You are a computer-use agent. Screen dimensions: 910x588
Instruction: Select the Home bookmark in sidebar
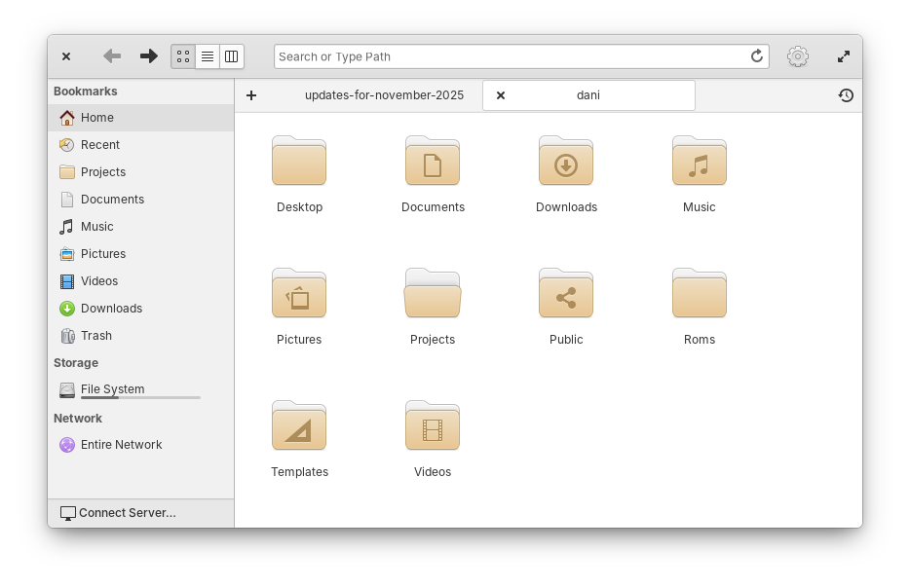tap(97, 117)
